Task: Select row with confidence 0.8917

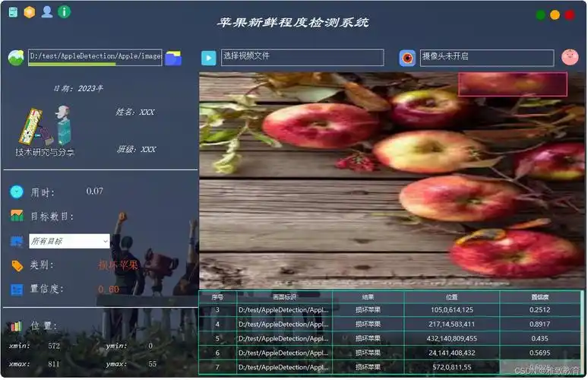Action: [x=539, y=324]
